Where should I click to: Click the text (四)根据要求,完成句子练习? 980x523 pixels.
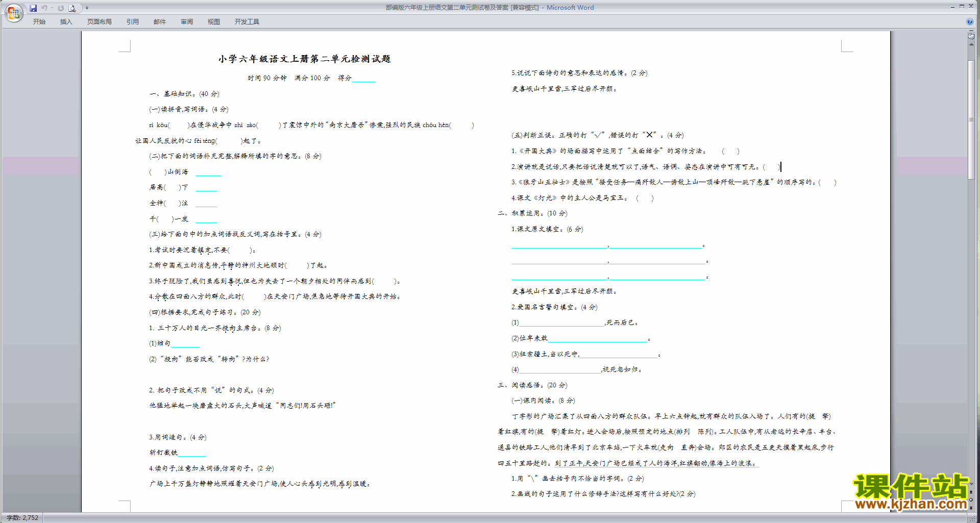tap(205, 312)
